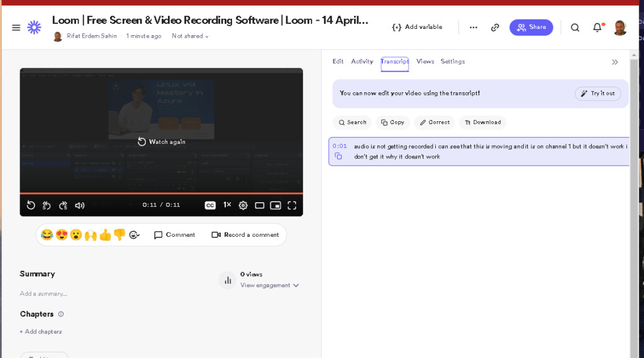Click Add a summary field

coord(43,293)
